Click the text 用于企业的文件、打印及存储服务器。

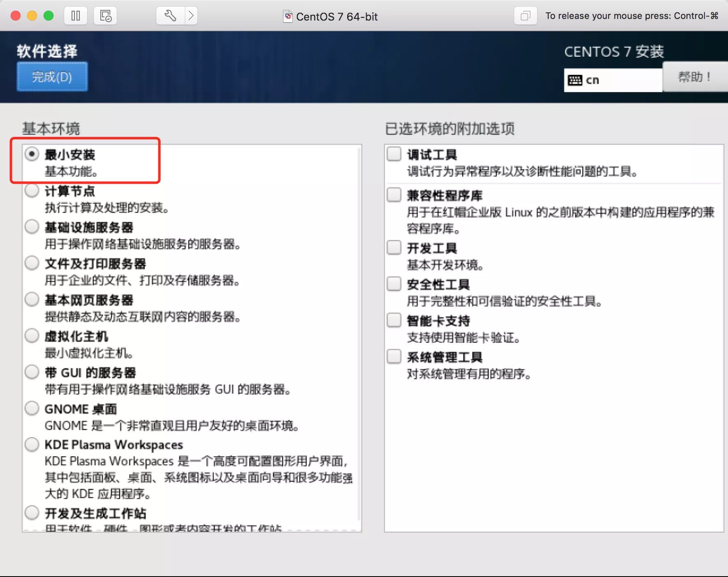tap(143, 280)
